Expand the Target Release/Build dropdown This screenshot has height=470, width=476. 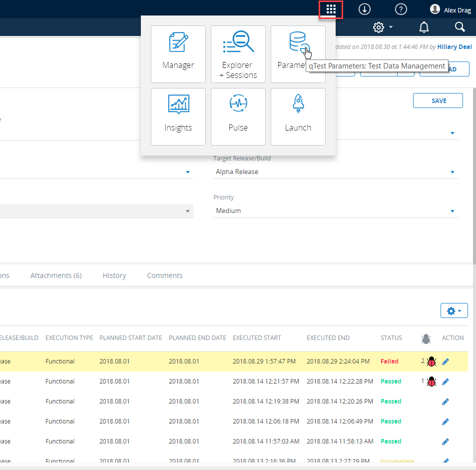452,172
